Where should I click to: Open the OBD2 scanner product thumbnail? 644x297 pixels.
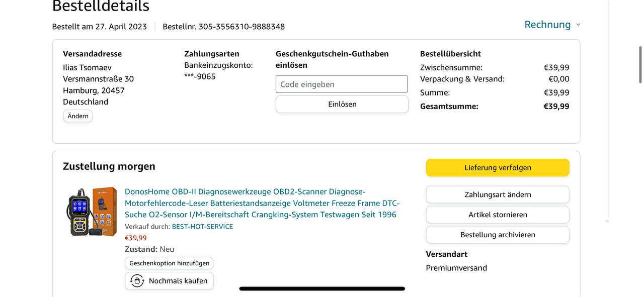93,212
